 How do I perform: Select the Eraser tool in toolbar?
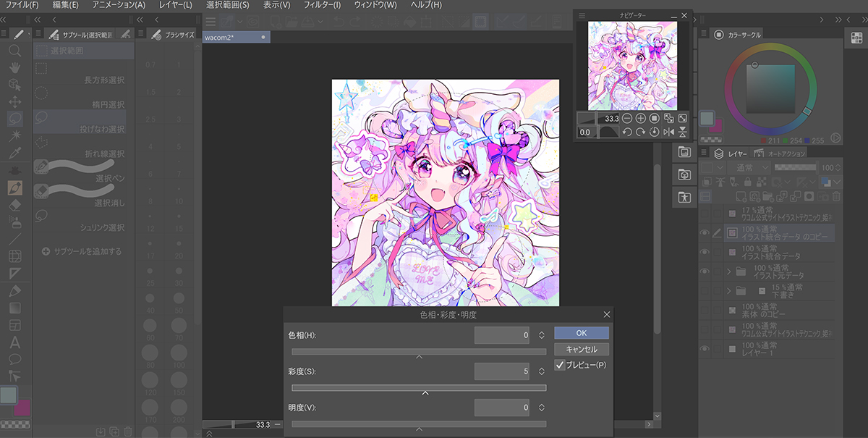click(14, 205)
